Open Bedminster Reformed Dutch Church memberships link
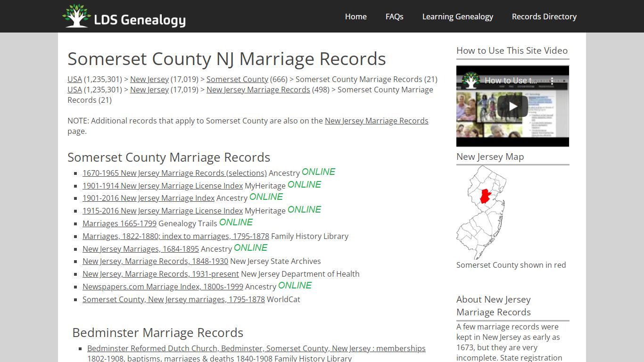The height and width of the screenshot is (362, 644). coord(256,348)
